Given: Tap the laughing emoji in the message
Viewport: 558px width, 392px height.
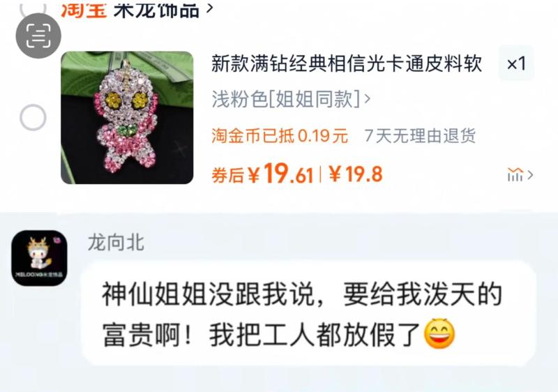Looking at the screenshot, I should 439,334.
